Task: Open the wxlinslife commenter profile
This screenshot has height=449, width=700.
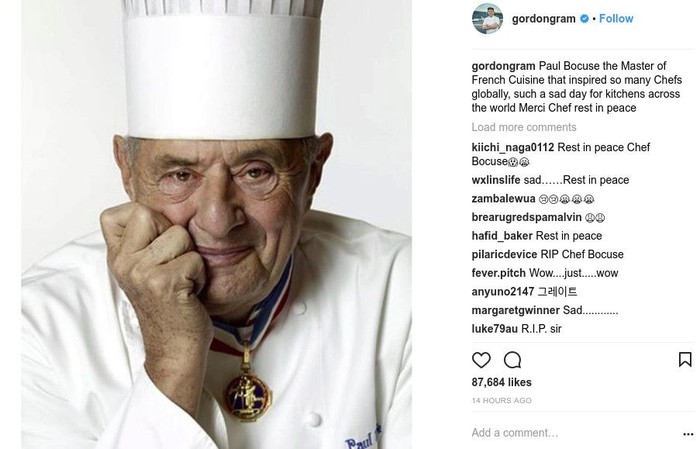Action: click(x=496, y=180)
